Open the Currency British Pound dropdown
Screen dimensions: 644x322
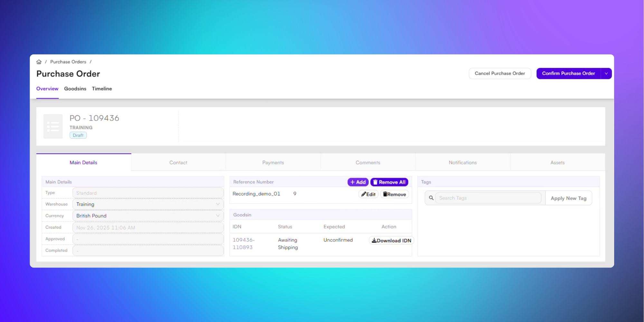[x=148, y=216]
